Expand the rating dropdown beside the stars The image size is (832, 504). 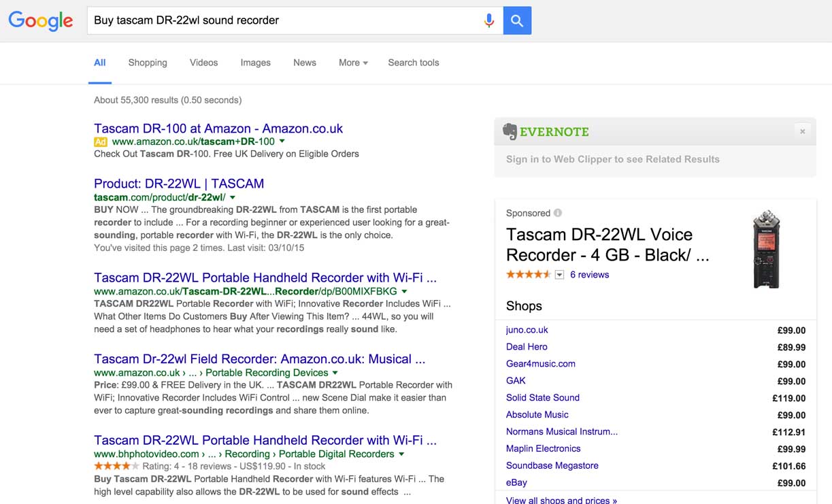[560, 275]
